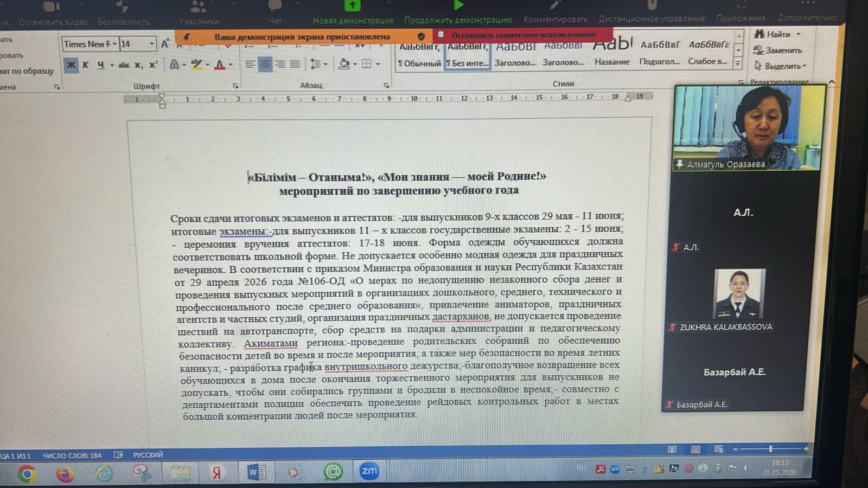Select the Слабое выделение style
The image size is (868, 488).
click(x=707, y=53)
